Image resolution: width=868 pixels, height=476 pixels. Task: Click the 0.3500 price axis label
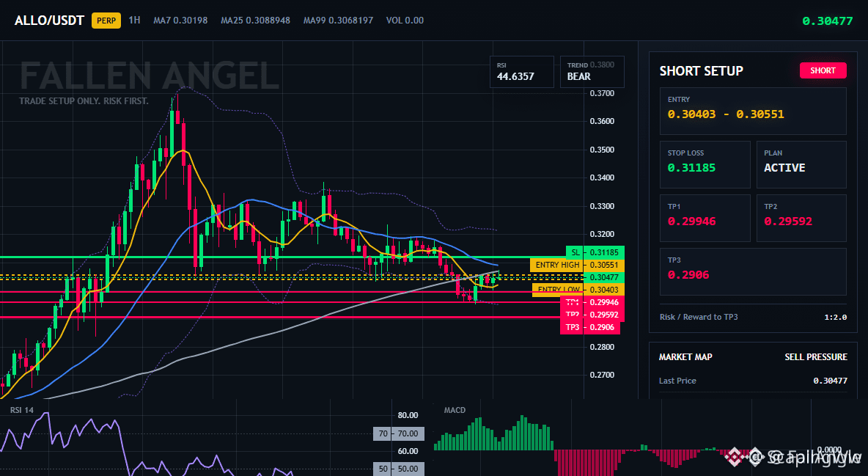click(602, 150)
